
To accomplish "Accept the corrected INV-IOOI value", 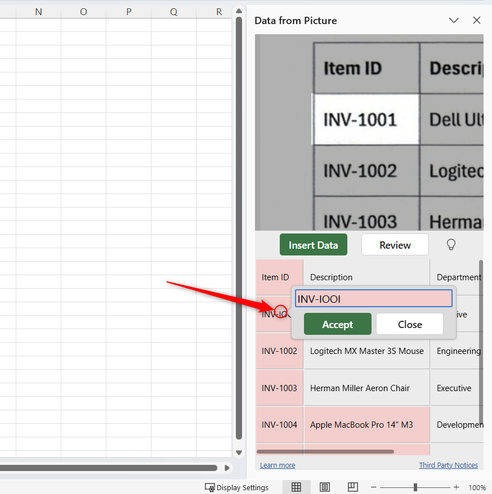I will coord(337,324).
